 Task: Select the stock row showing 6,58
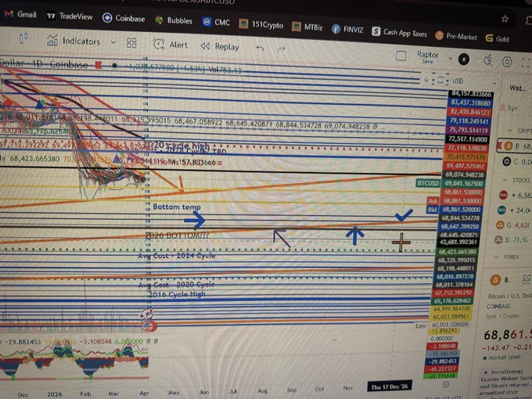(515, 195)
